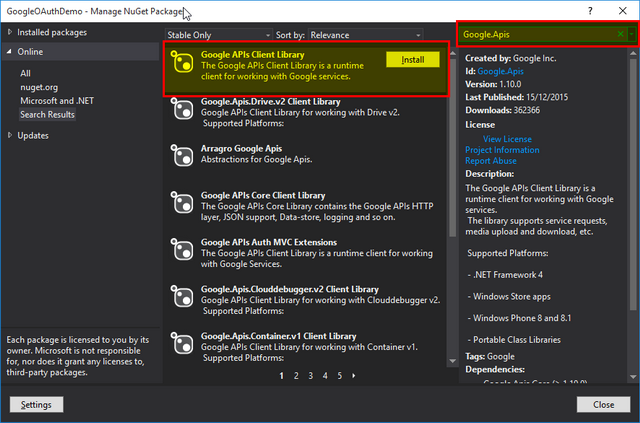Open the Project Information link
The width and height of the screenshot is (640, 423).
502,150
